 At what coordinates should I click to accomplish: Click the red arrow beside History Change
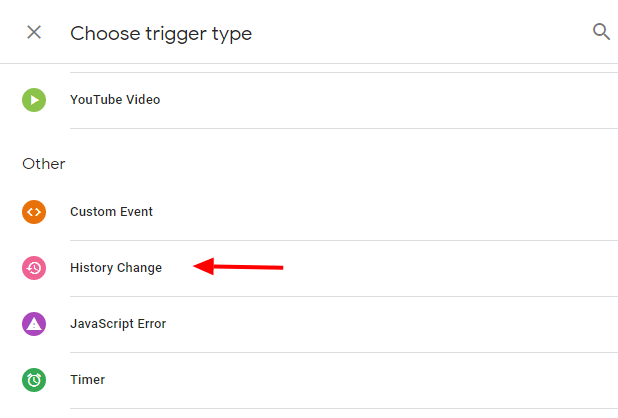point(238,267)
